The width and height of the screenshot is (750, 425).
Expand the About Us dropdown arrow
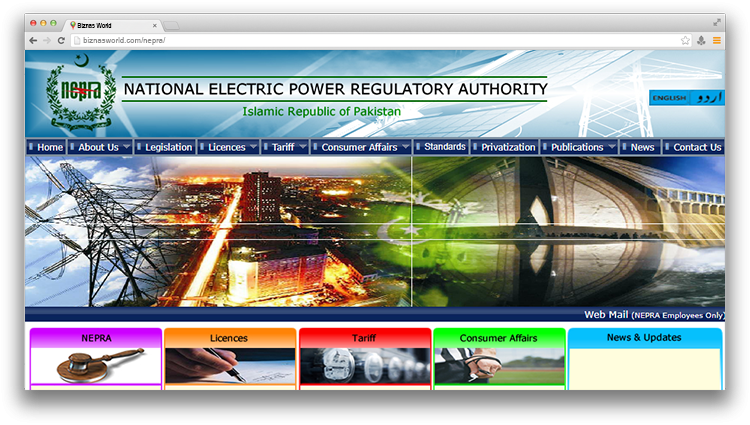coord(126,146)
